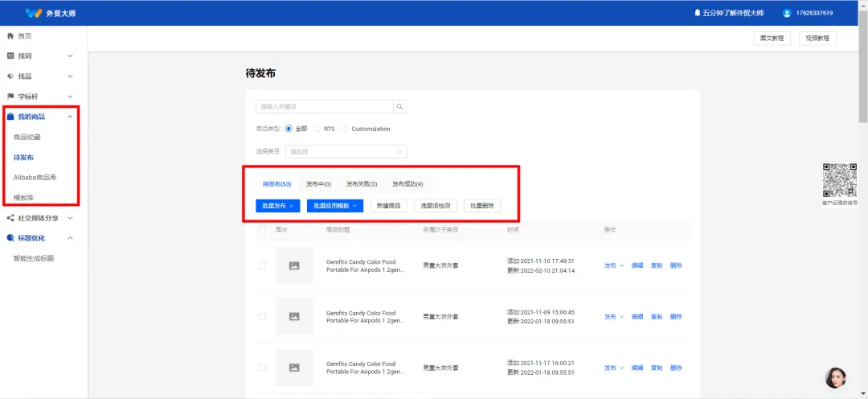This screenshot has width=868, height=399.
Task: Check the row added 2021-11-10 17:49:31
Action: click(x=262, y=266)
